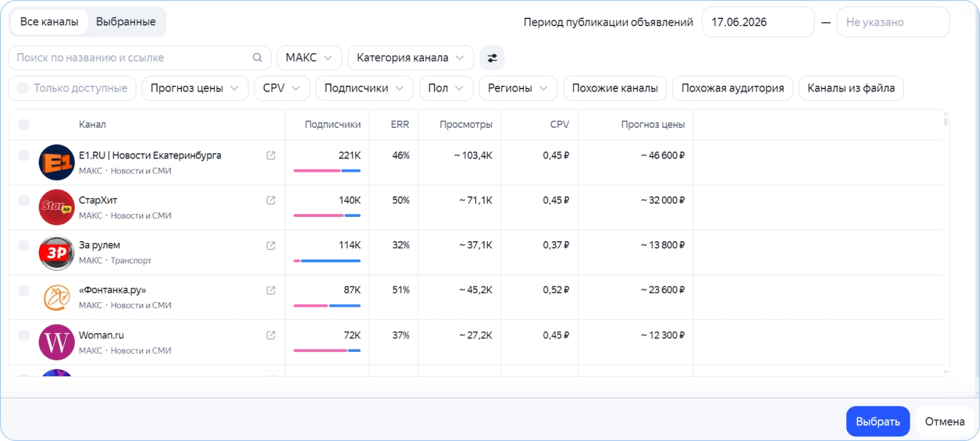Click the E1.RU subscribers gender split bar
The width and height of the screenshot is (980, 441).
pos(327,171)
